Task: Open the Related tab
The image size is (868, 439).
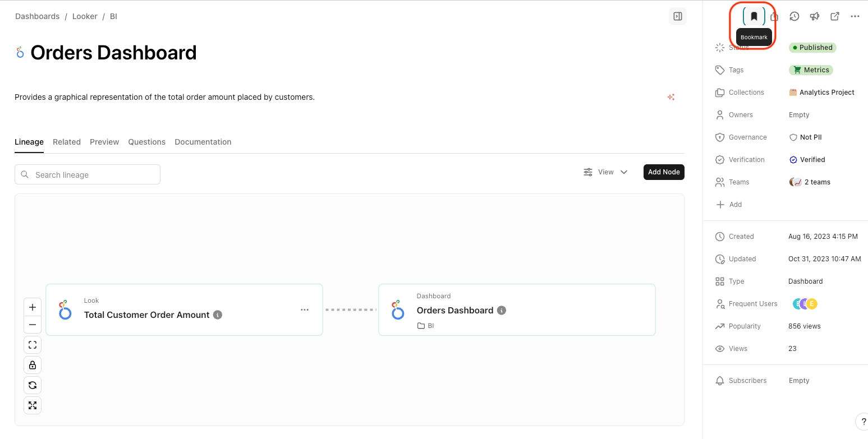Action: point(67,142)
